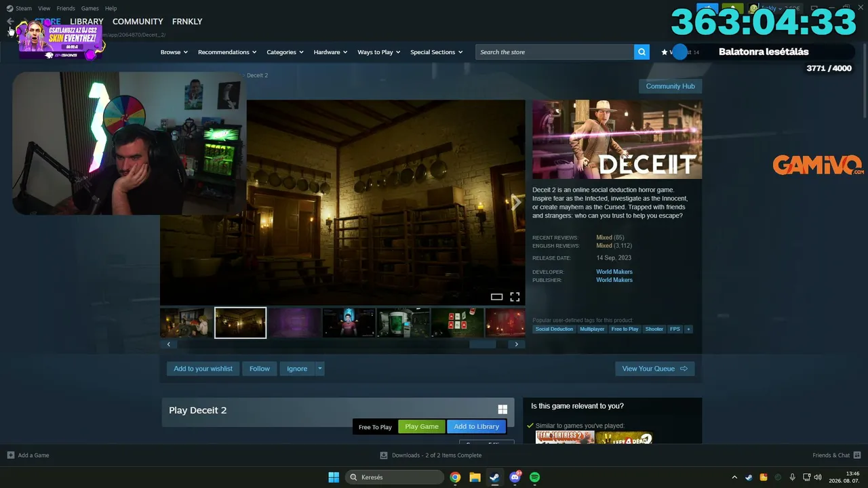The width and height of the screenshot is (868, 488).
Task: Open the Friends & Chat icon
Action: point(857,455)
